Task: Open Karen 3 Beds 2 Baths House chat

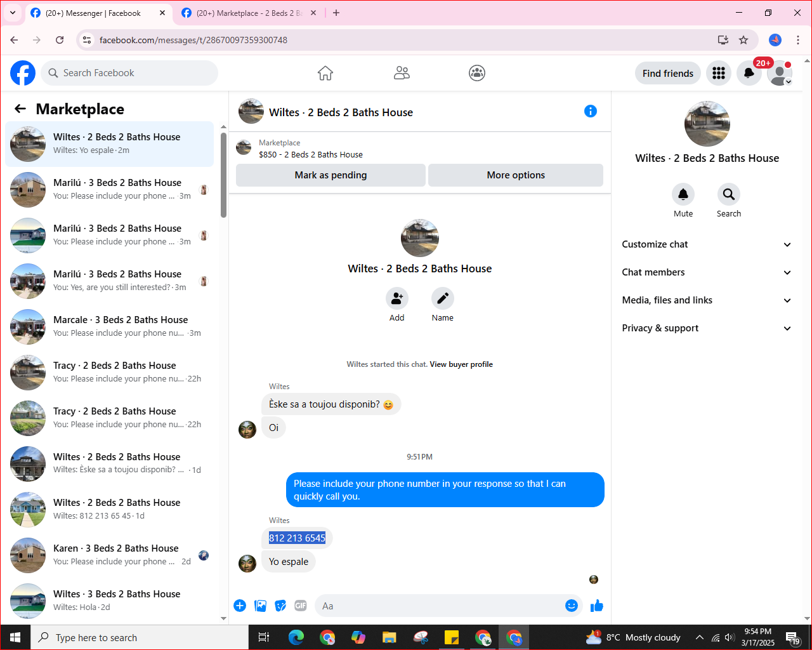Action: pos(110,555)
